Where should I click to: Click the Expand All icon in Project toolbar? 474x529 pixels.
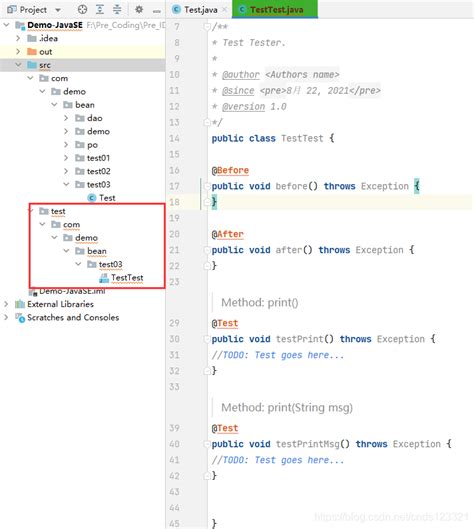(100, 9)
